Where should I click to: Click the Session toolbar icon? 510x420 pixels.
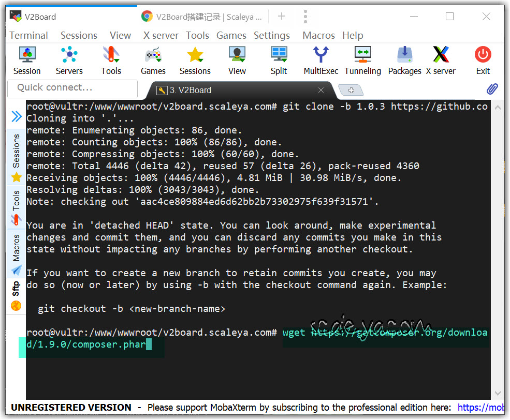point(27,60)
